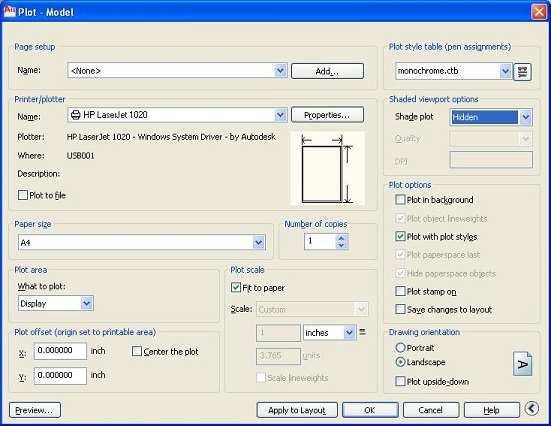Increase number of copies with up arrow
The height and width of the screenshot is (426, 551).
(341, 238)
